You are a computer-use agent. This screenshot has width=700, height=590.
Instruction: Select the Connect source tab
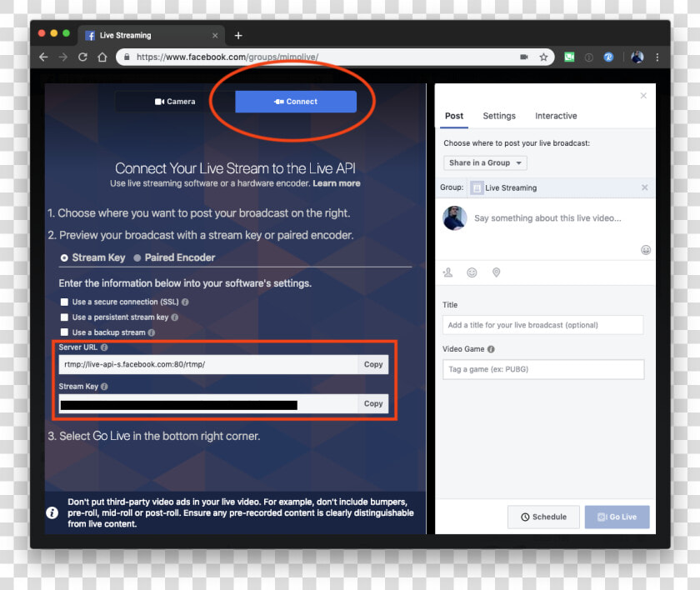[x=296, y=102]
